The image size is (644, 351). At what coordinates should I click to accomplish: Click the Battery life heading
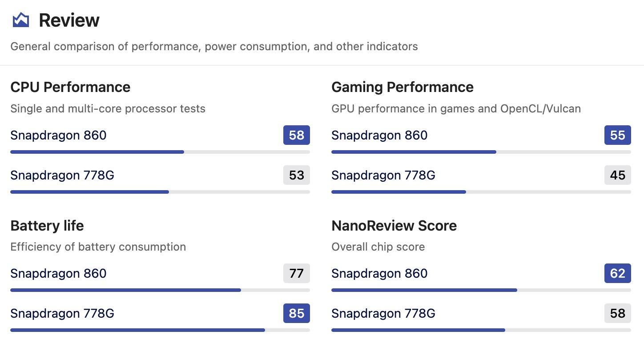click(47, 226)
